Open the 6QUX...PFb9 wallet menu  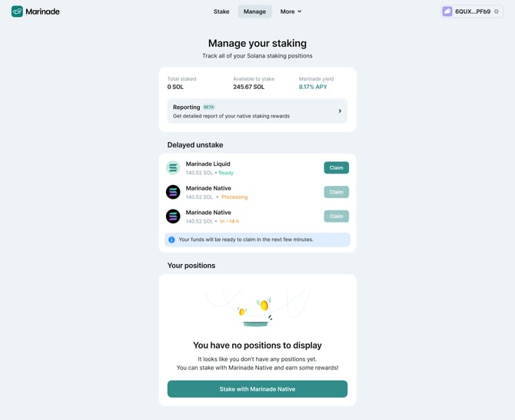click(x=472, y=12)
